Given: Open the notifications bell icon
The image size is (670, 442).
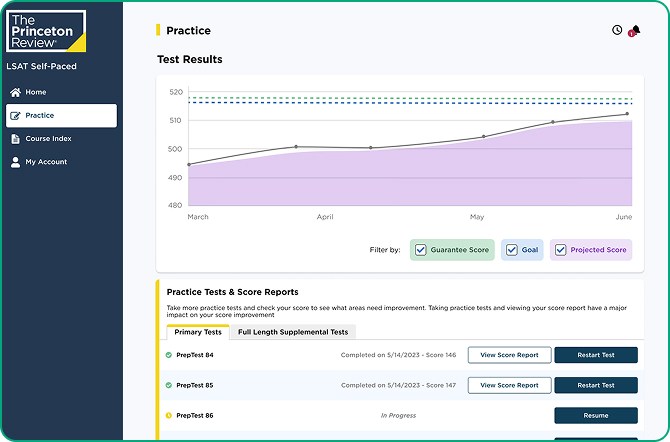Looking at the screenshot, I should pyautogui.click(x=635, y=30).
